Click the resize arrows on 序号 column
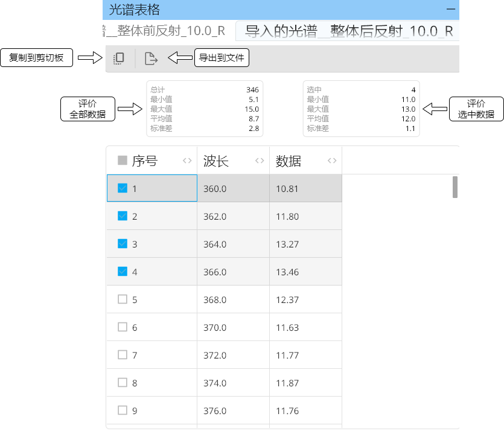 (x=187, y=161)
